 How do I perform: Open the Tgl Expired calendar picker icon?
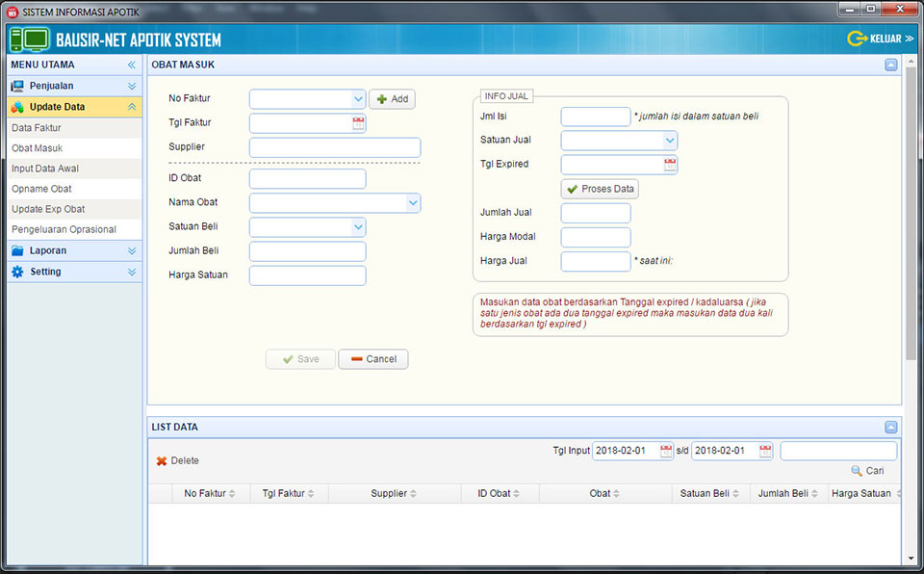(x=670, y=165)
